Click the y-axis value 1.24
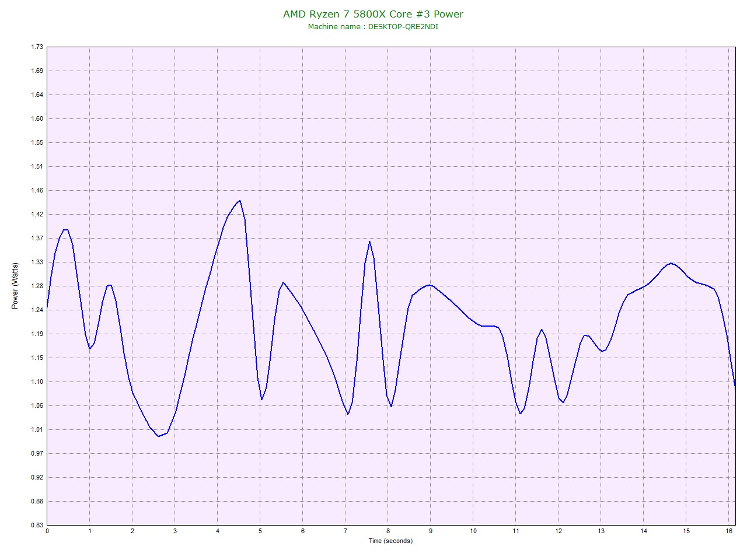Image resolution: width=747 pixels, height=560 pixels. tap(37, 310)
